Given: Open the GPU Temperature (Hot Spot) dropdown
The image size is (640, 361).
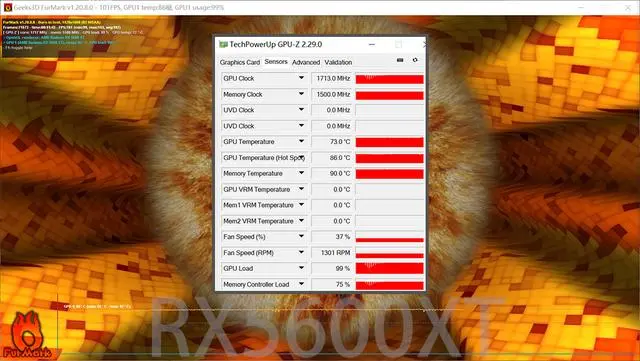Looking at the screenshot, I should pyautogui.click(x=302, y=157).
